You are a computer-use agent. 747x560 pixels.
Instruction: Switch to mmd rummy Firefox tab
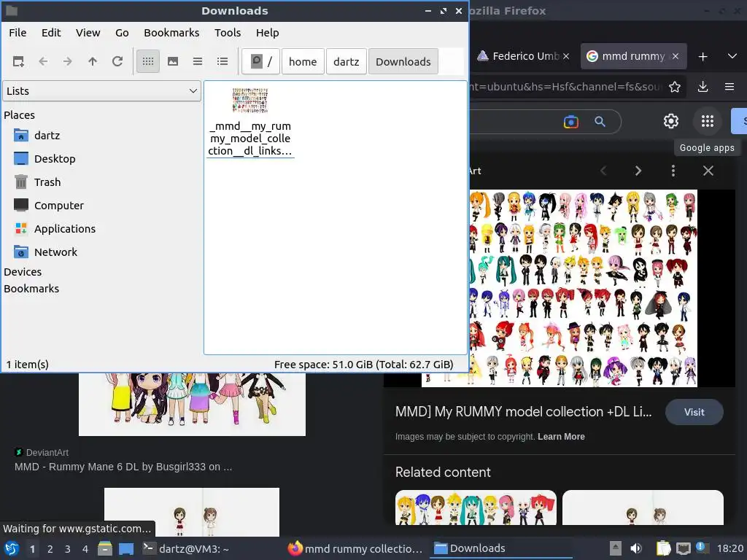[634, 56]
